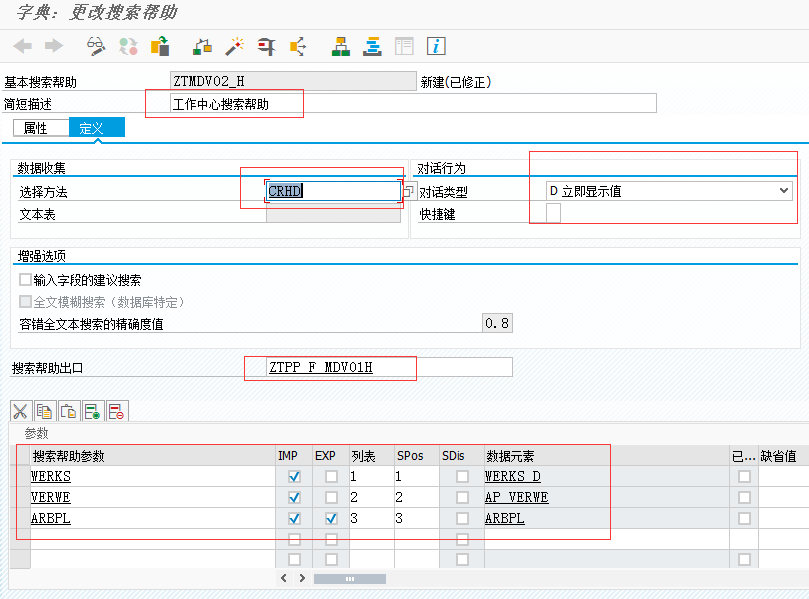Toggle SDis checkbox for the WERKS row
This screenshot has width=809, height=599.
pyautogui.click(x=462, y=476)
